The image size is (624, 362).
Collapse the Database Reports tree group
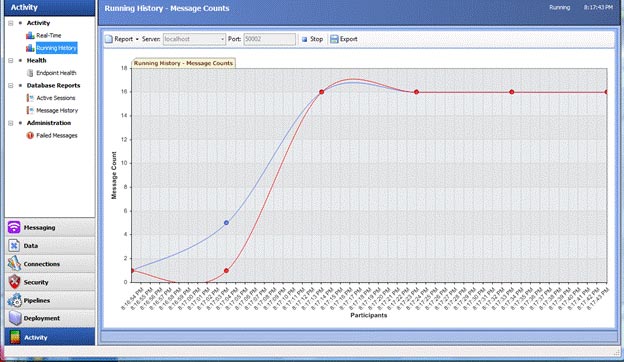point(11,86)
